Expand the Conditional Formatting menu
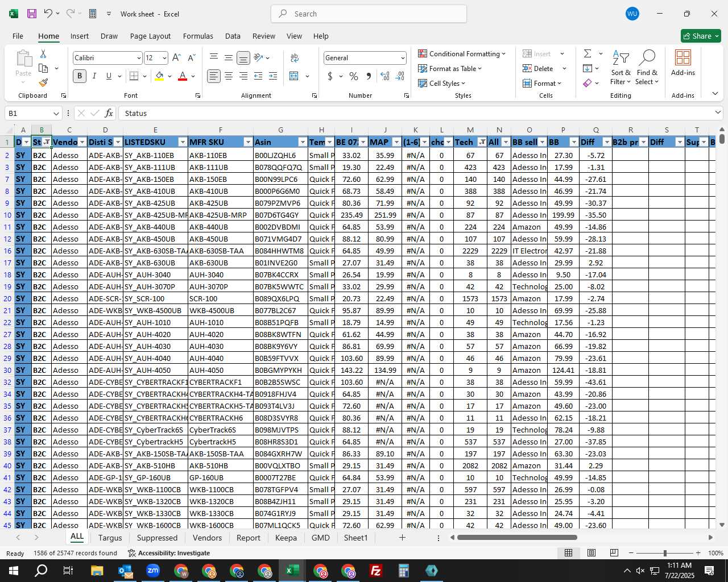 point(462,53)
